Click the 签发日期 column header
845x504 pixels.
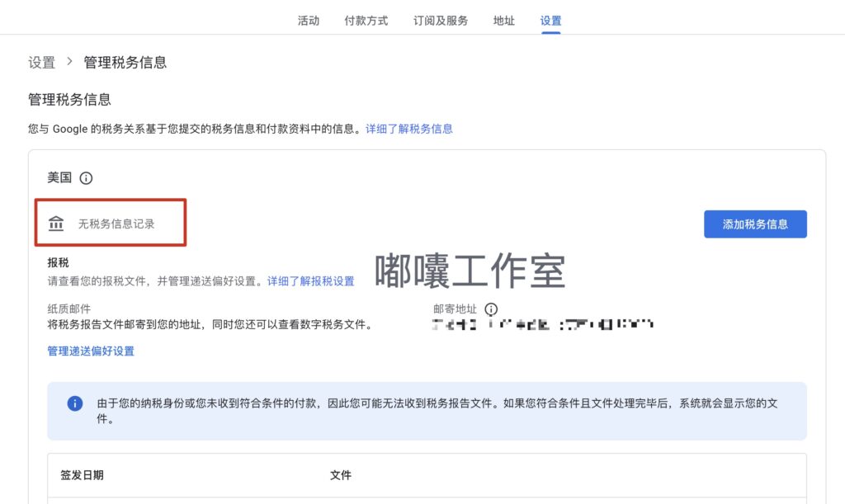click(x=82, y=475)
